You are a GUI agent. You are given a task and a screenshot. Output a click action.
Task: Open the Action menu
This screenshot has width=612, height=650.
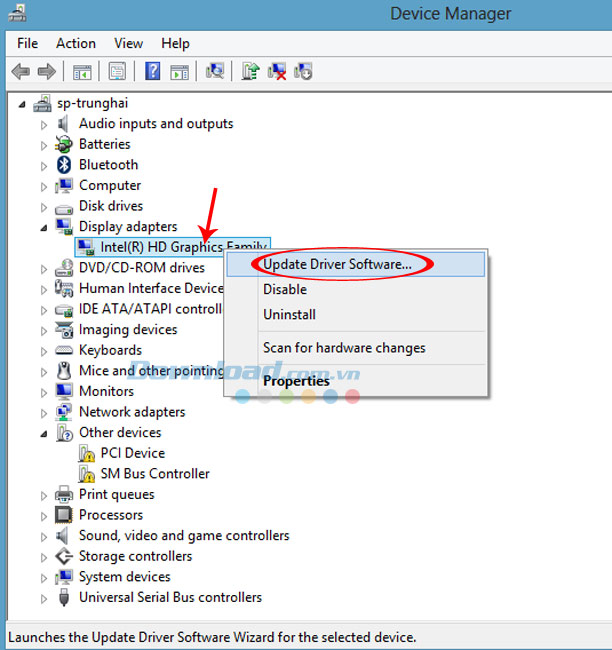(76, 43)
